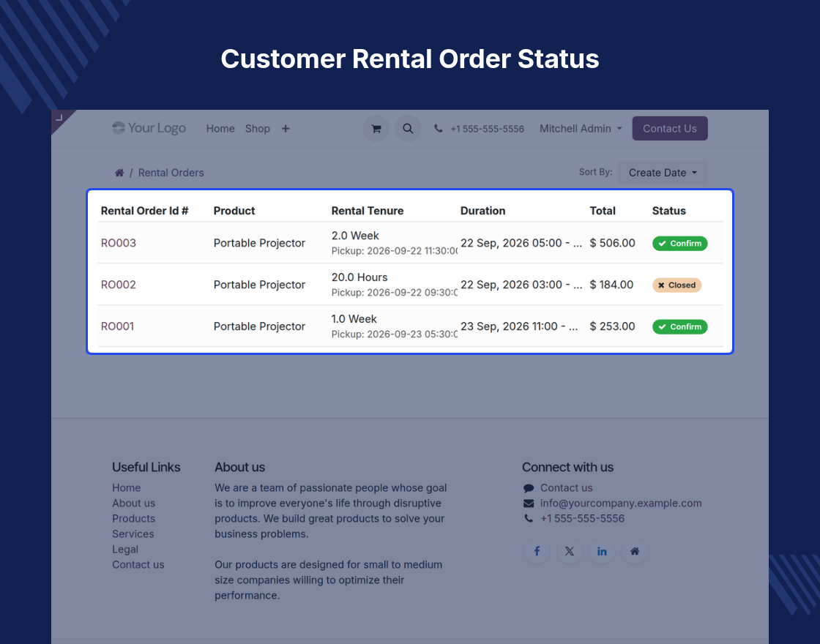
Task: Open the footer Legal link
Action: pyautogui.click(x=125, y=550)
